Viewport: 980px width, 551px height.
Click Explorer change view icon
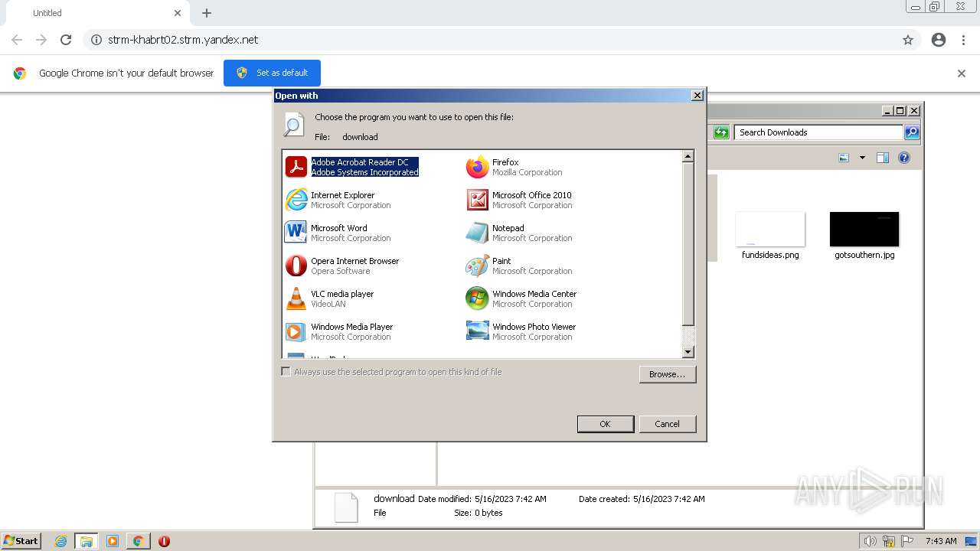(844, 158)
